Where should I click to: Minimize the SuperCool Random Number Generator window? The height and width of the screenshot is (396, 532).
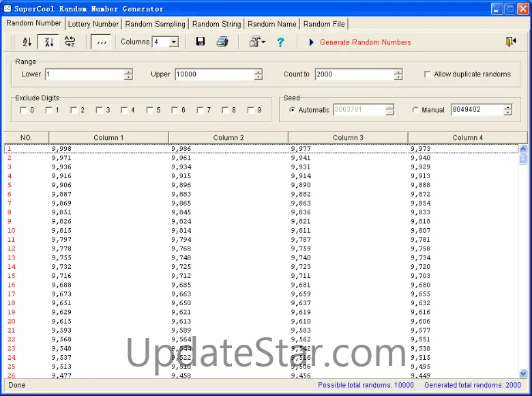tap(497, 9)
